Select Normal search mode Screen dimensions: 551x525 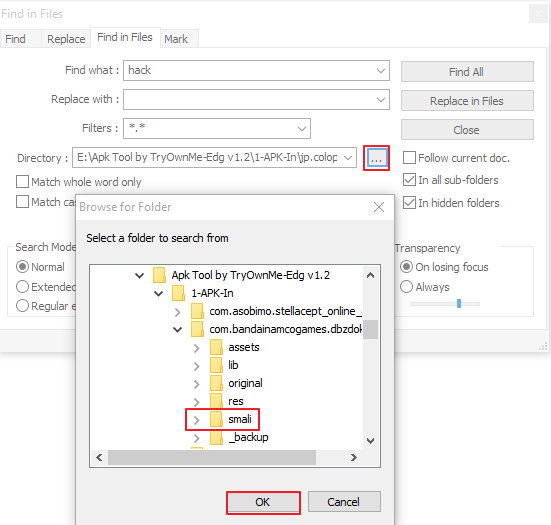[x=22, y=267]
